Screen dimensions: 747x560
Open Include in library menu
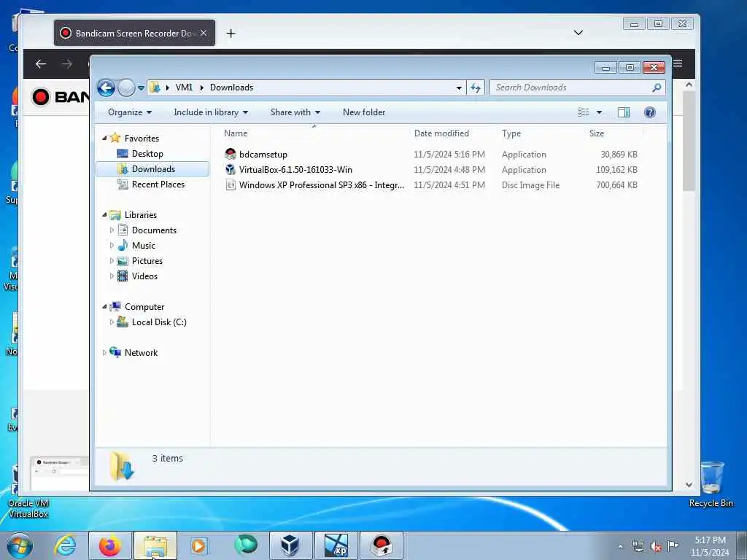211,112
